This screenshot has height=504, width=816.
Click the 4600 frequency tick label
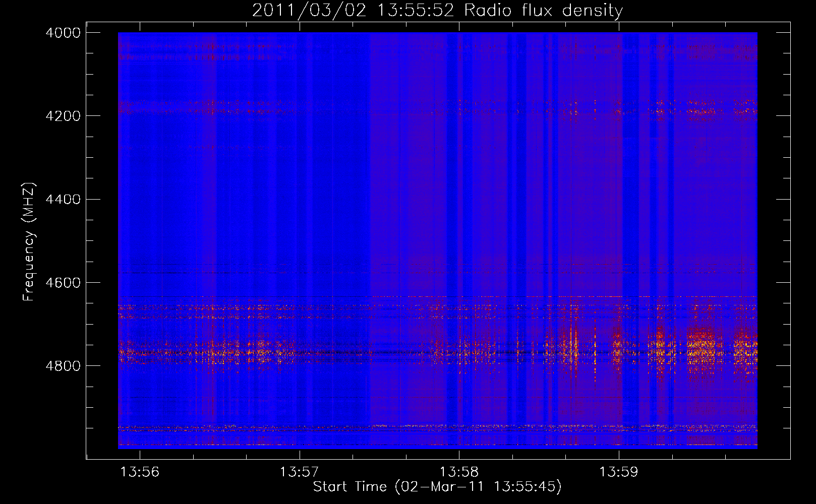(x=63, y=283)
